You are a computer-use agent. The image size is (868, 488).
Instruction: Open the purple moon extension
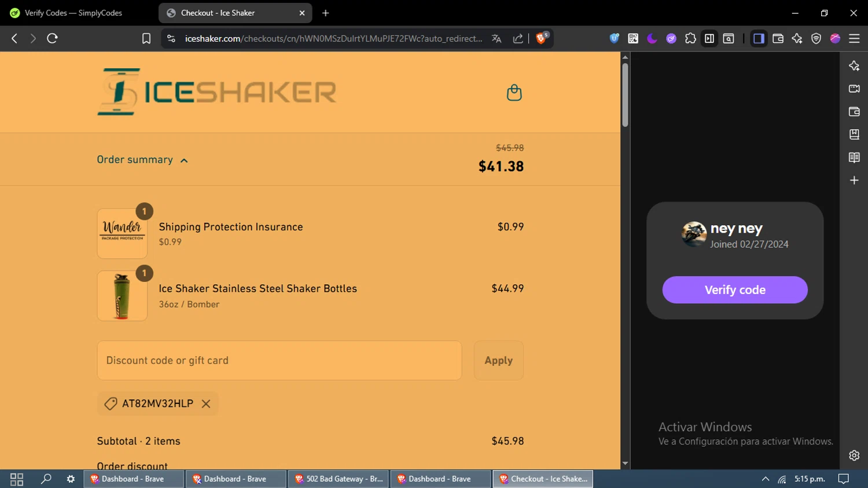pyautogui.click(x=652, y=38)
